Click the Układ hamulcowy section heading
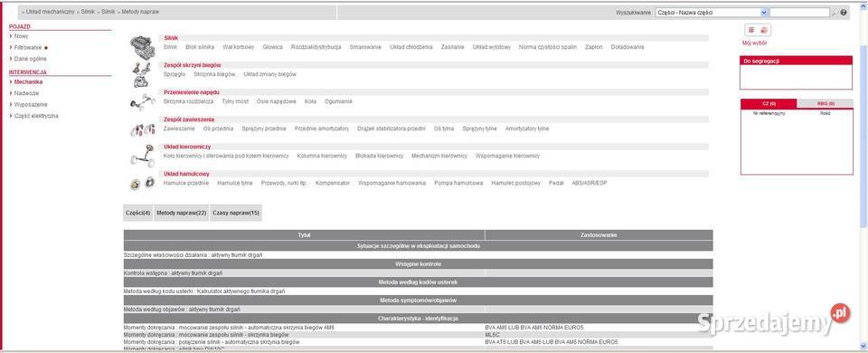 click(186, 174)
